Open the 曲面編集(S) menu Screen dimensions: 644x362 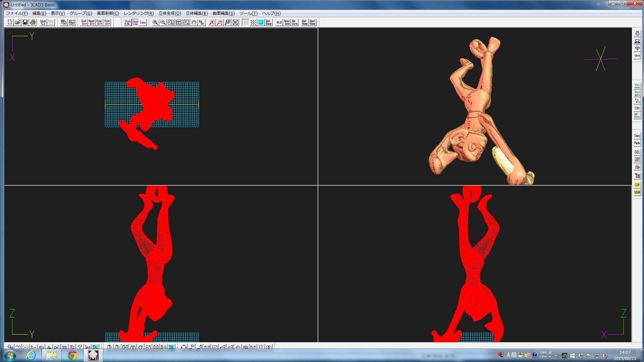click(x=223, y=13)
